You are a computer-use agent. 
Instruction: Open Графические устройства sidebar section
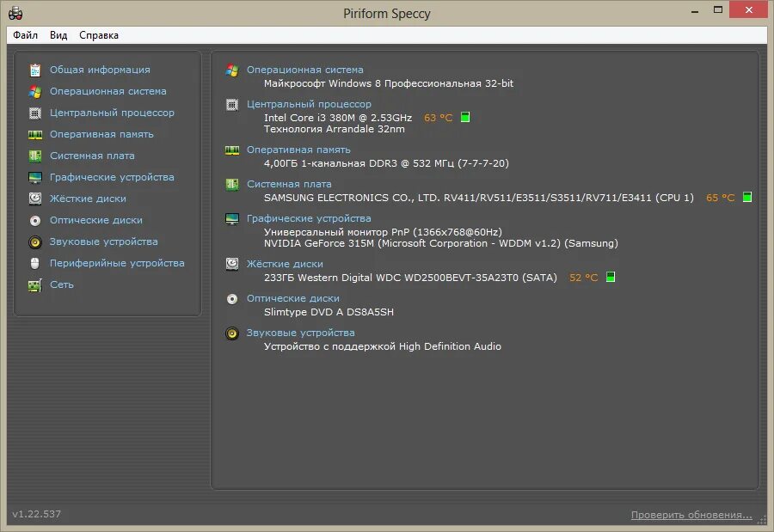[x=112, y=177]
